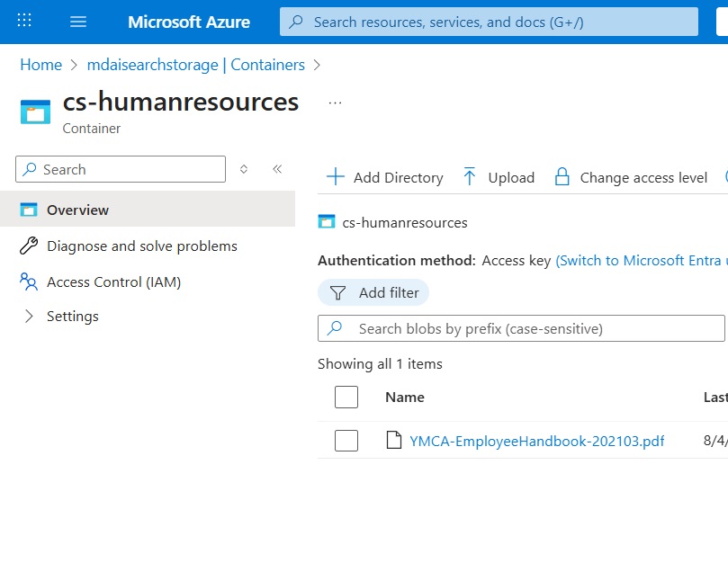Click the Showing all 1 items text
728x572 pixels.
click(380, 364)
